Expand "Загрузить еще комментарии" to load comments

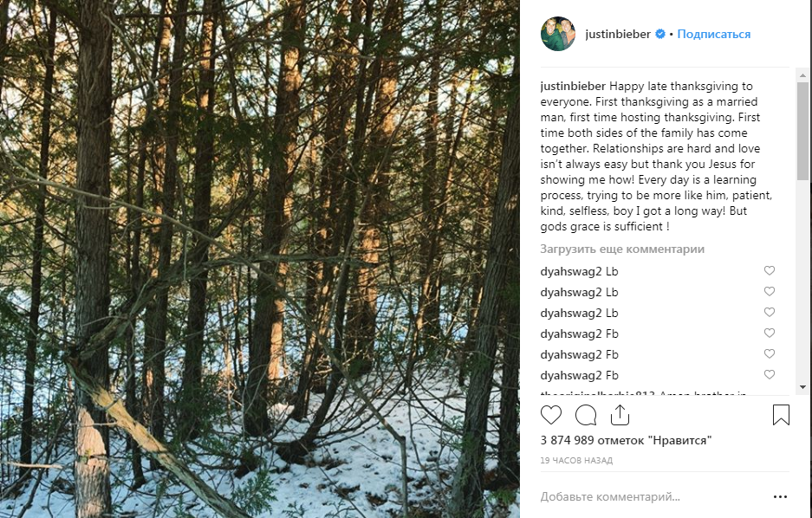(x=622, y=249)
